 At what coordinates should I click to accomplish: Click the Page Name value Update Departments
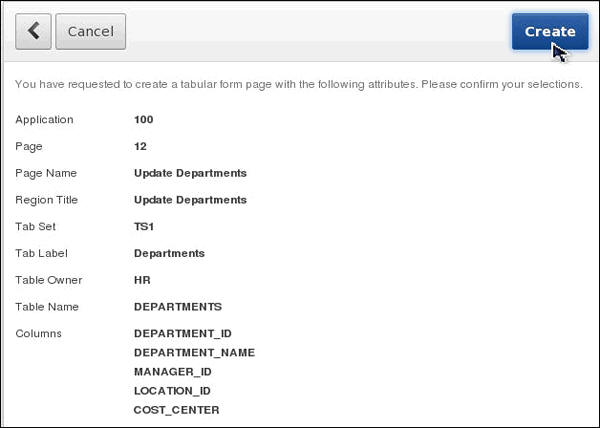coord(190,173)
